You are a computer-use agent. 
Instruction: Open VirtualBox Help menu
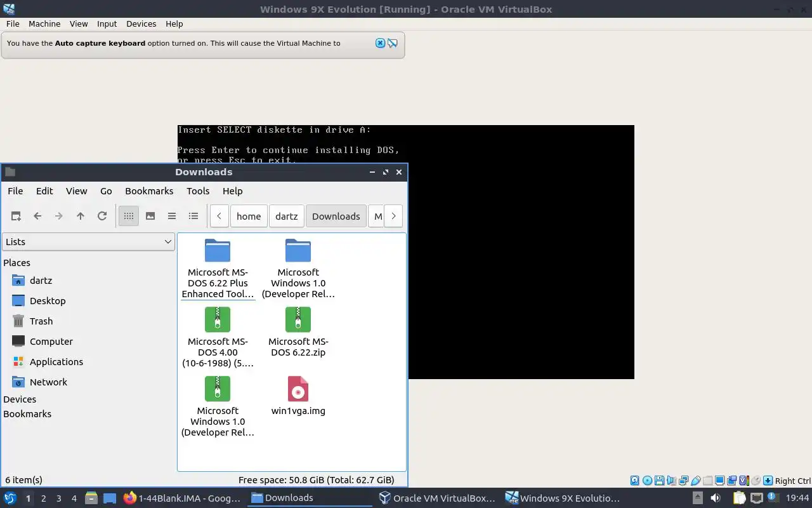click(x=174, y=23)
